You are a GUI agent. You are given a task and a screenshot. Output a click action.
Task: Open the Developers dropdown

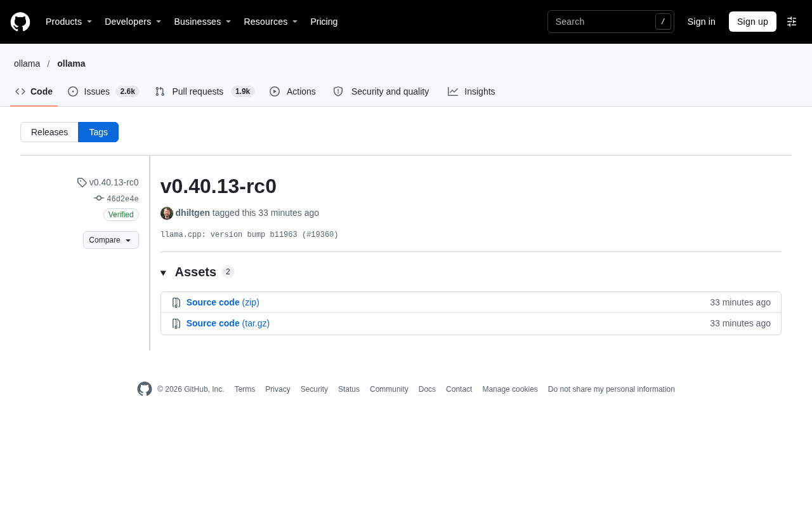[133, 22]
